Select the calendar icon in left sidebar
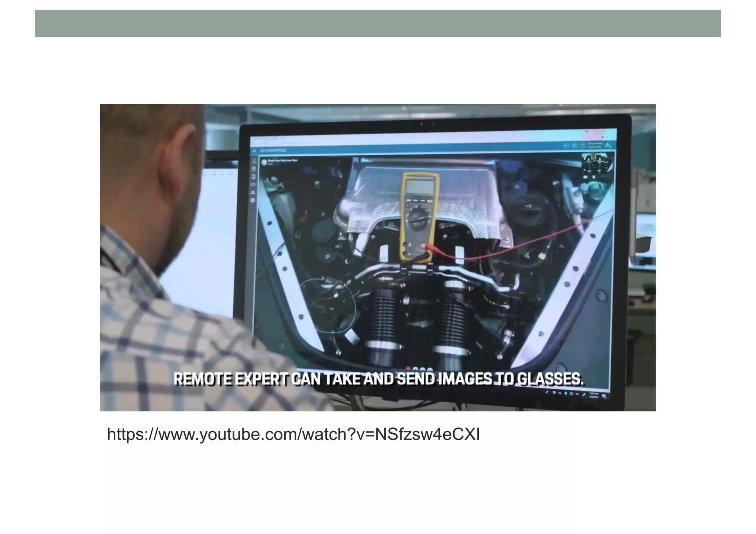 (254, 177)
